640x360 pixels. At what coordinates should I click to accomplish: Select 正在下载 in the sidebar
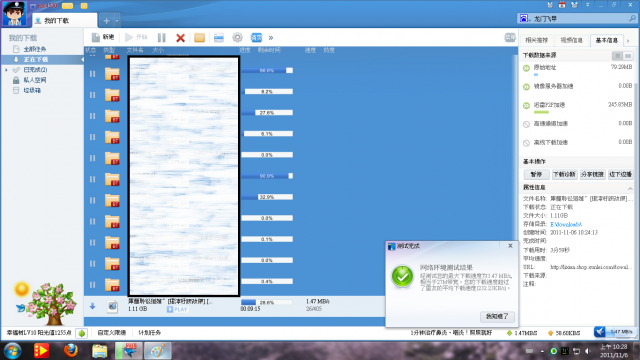[x=42, y=60]
